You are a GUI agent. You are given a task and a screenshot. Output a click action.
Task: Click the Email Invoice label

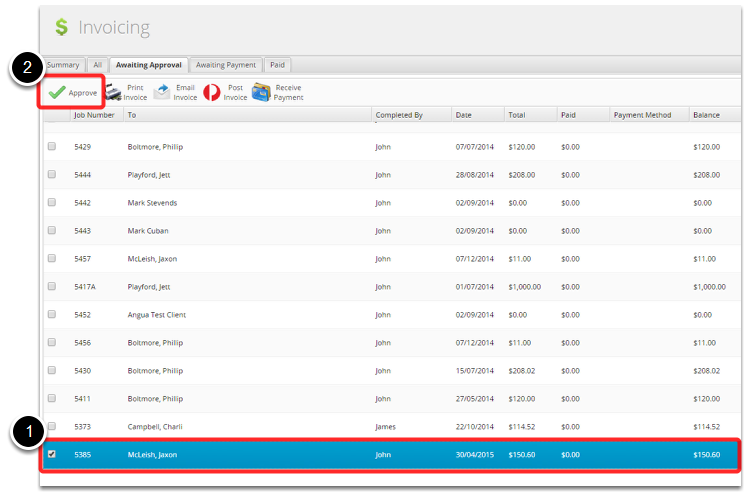pyautogui.click(x=185, y=92)
